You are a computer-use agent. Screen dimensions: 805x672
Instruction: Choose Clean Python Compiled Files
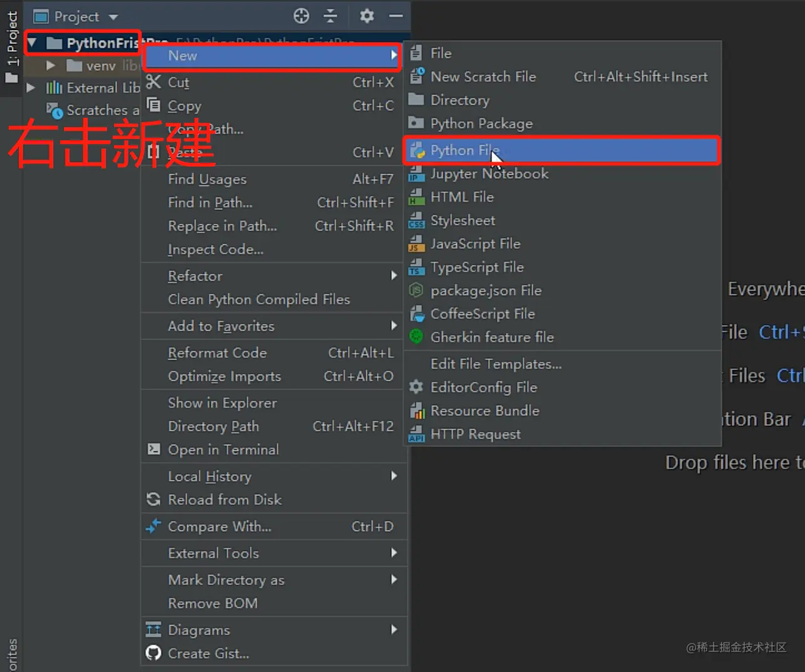click(274, 299)
